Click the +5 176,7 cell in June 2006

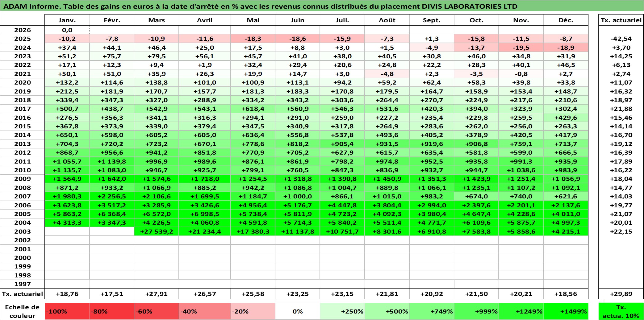(298, 205)
